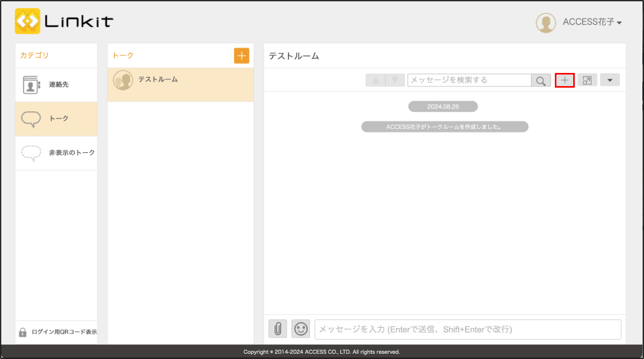
Task: Click the テストルーム room avatar thumbnail
Action: 123,80
